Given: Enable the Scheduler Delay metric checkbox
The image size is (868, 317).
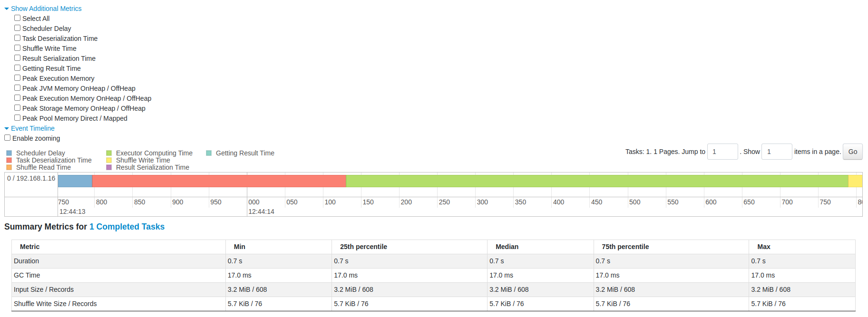Looking at the screenshot, I should click(x=17, y=28).
